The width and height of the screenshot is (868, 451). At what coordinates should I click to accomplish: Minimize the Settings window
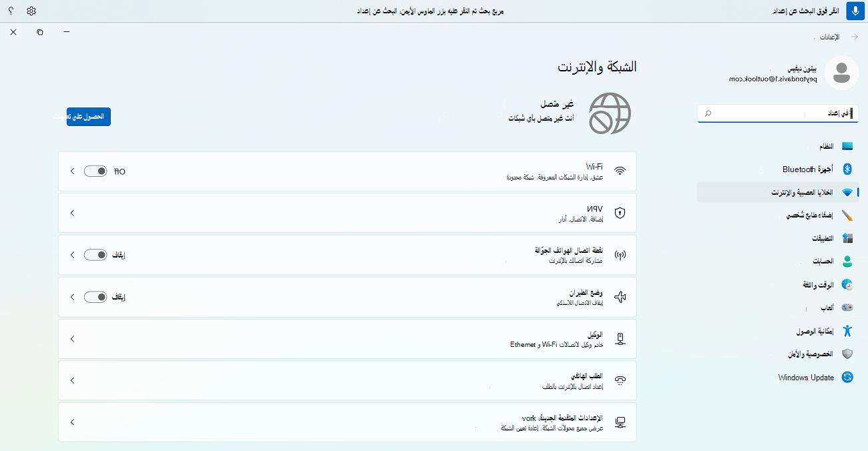pos(66,32)
